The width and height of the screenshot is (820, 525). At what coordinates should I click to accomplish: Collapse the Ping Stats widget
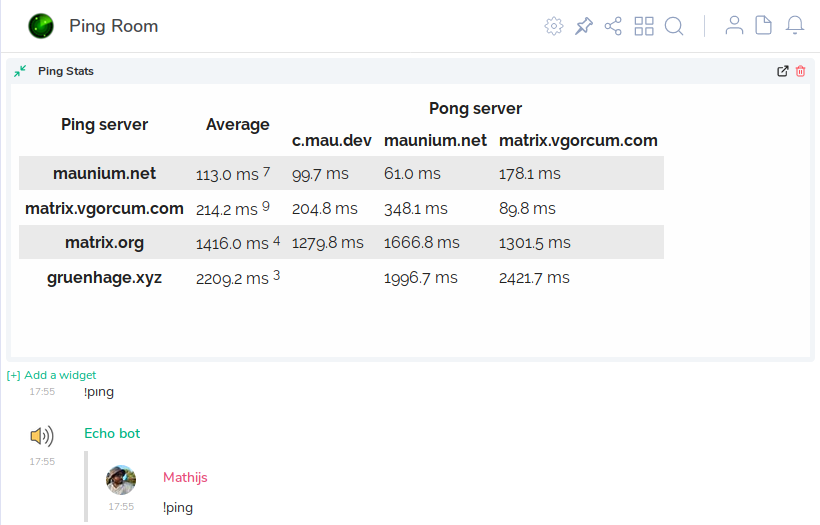click(x=20, y=71)
